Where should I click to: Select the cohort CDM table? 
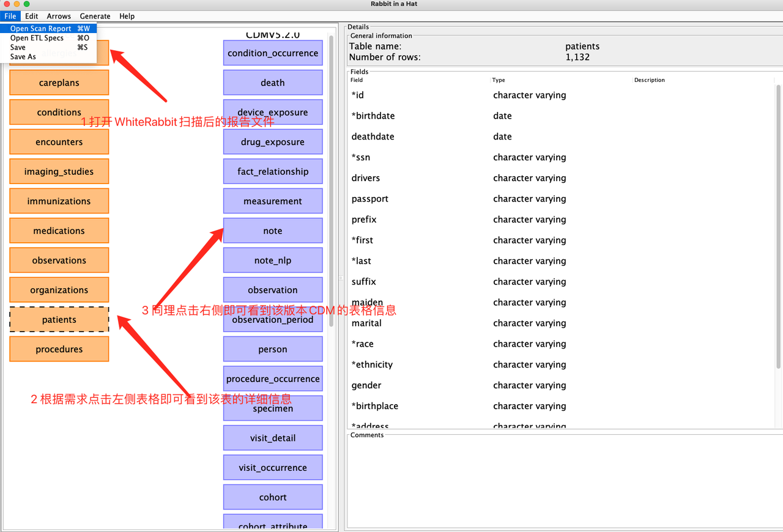(272, 497)
